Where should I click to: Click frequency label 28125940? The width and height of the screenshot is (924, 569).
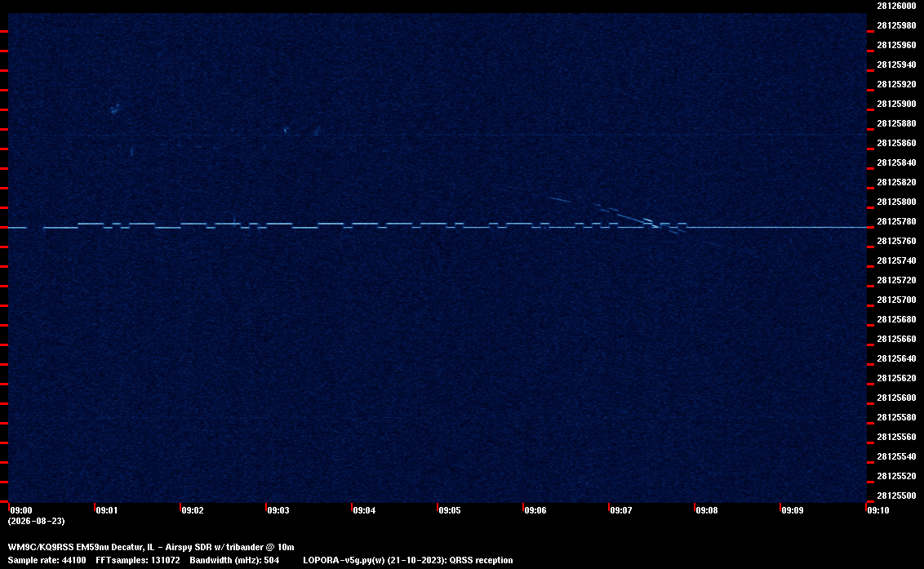click(x=896, y=64)
